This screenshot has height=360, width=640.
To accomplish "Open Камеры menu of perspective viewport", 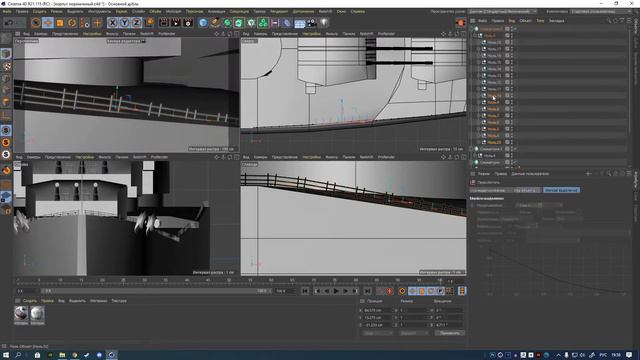I will [x=40, y=34].
